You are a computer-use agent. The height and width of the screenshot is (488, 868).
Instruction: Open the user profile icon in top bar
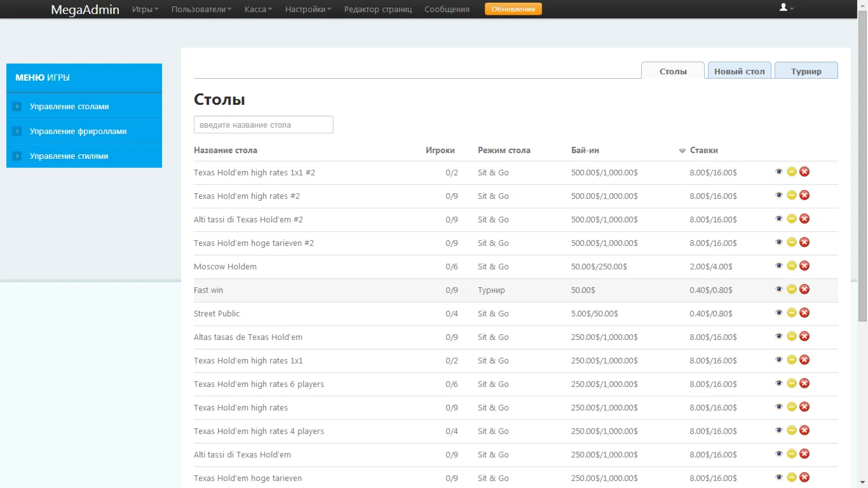(x=786, y=8)
